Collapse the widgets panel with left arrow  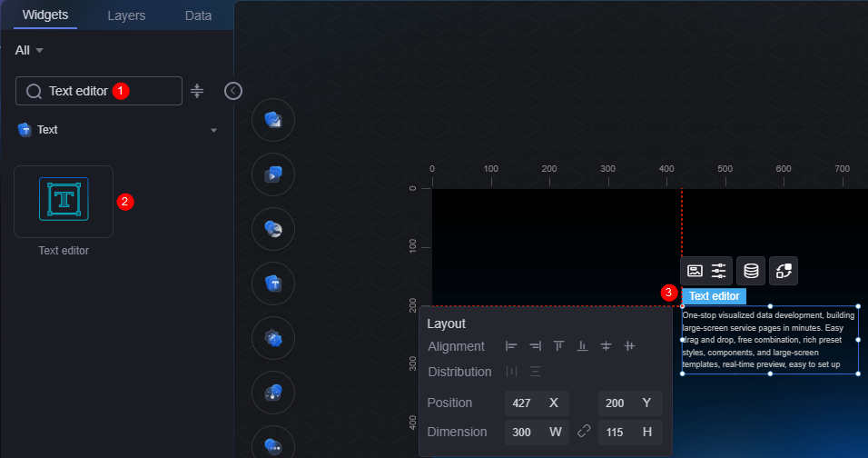pyautogui.click(x=233, y=91)
